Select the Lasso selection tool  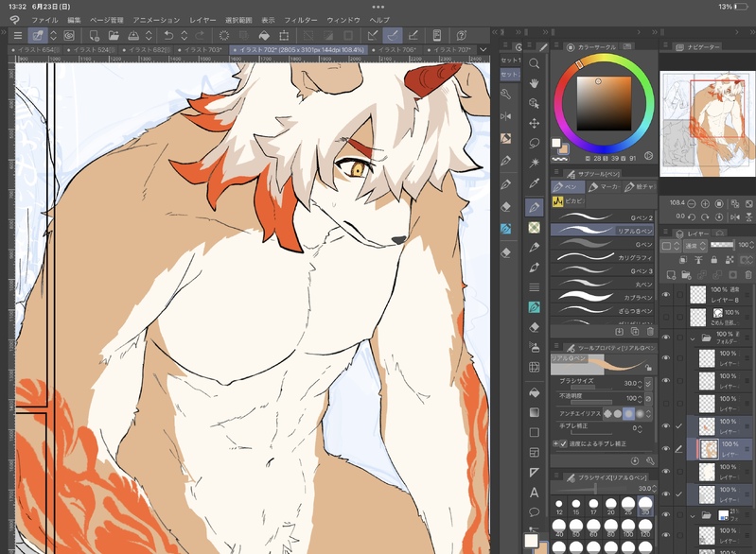pos(535,143)
